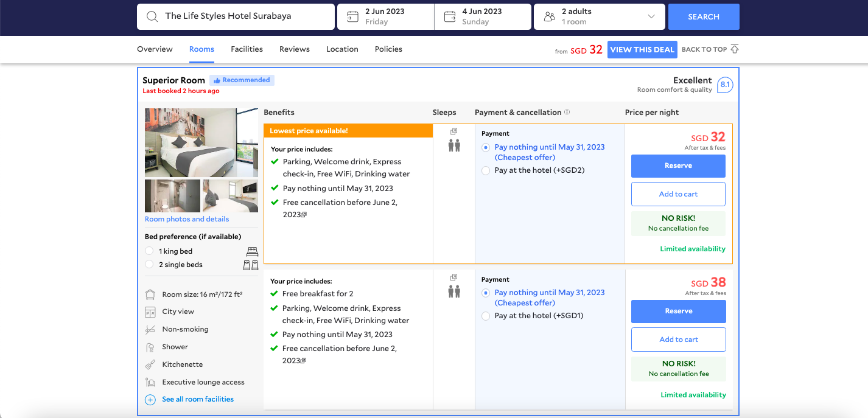
Task: Open the 4 Jun 2023 check-out date picker
Action: coord(483,16)
